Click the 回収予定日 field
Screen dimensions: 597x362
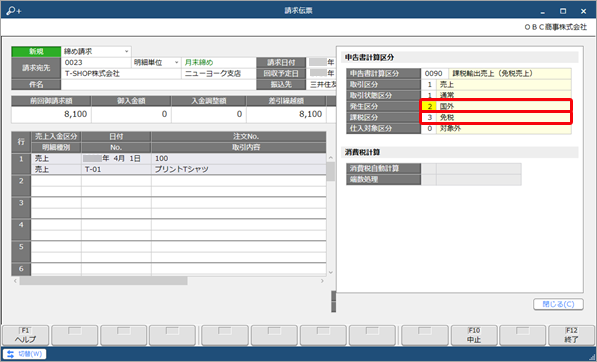point(322,73)
